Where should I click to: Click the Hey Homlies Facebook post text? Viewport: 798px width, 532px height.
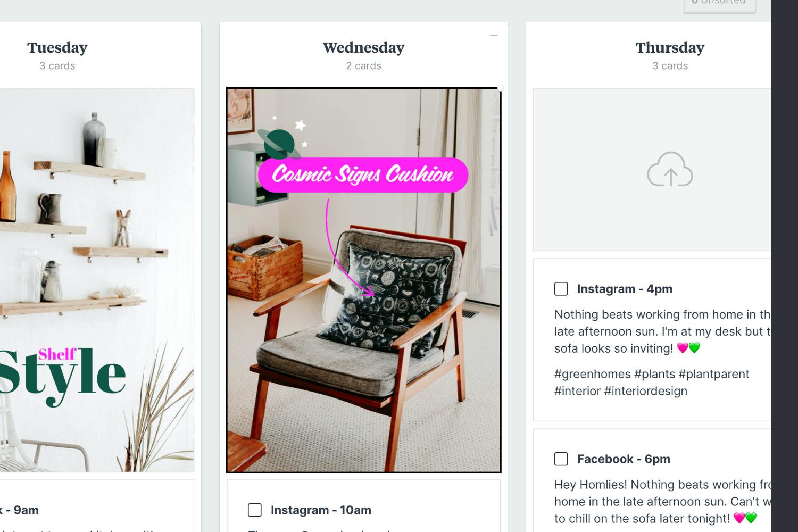[662, 502]
